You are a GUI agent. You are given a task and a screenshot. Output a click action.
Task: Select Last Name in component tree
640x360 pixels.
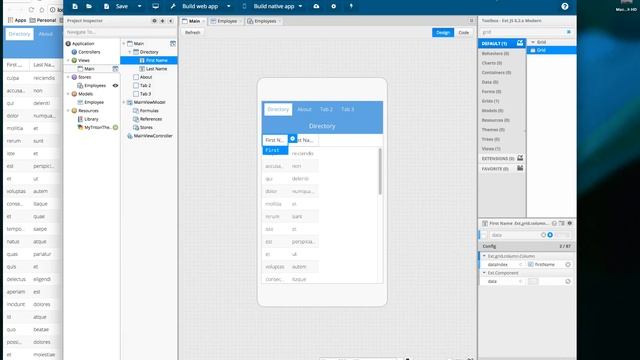click(x=156, y=69)
